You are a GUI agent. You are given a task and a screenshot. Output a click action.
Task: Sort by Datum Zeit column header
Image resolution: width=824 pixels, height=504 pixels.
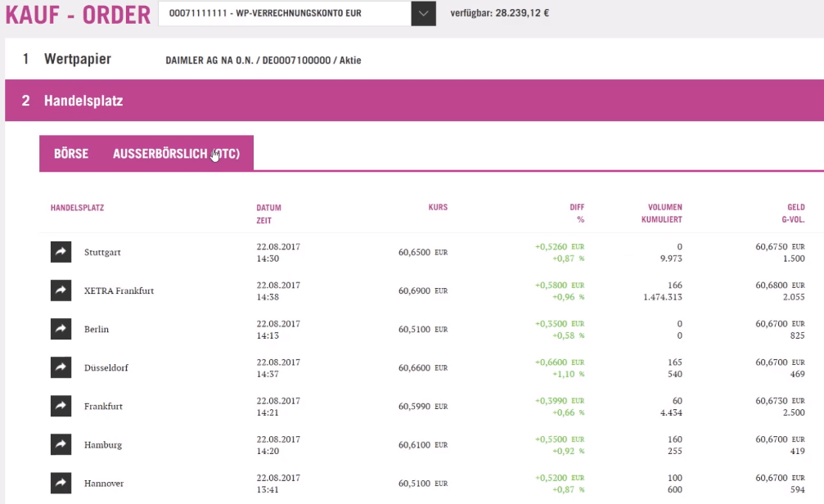tap(268, 214)
